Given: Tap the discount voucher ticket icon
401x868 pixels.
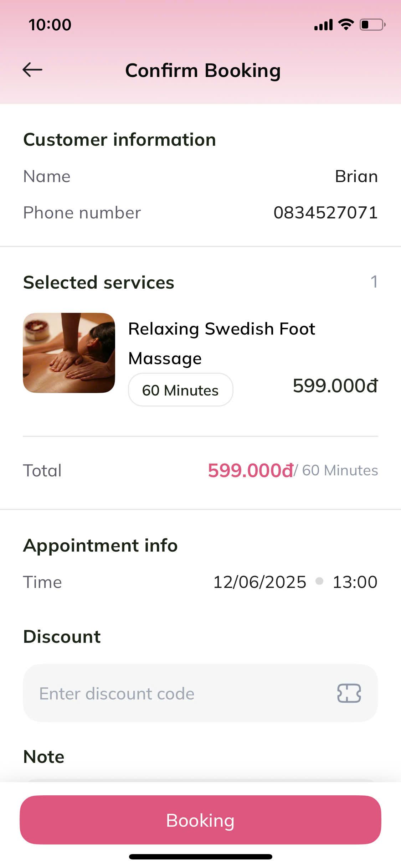Looking at the screenshot, I should [349, 693].
